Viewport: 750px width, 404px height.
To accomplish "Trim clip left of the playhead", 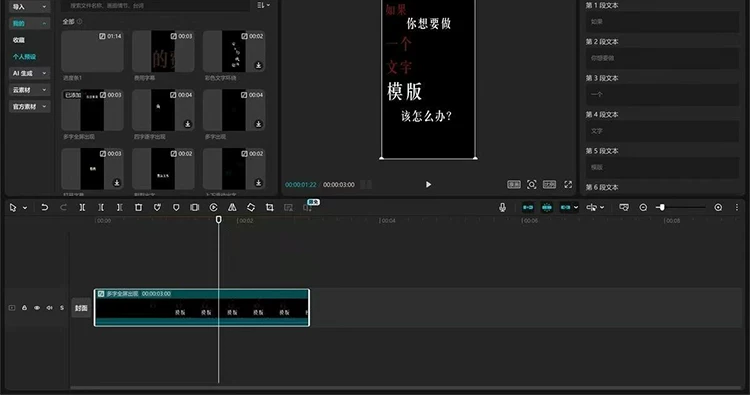I will (101, 207).
